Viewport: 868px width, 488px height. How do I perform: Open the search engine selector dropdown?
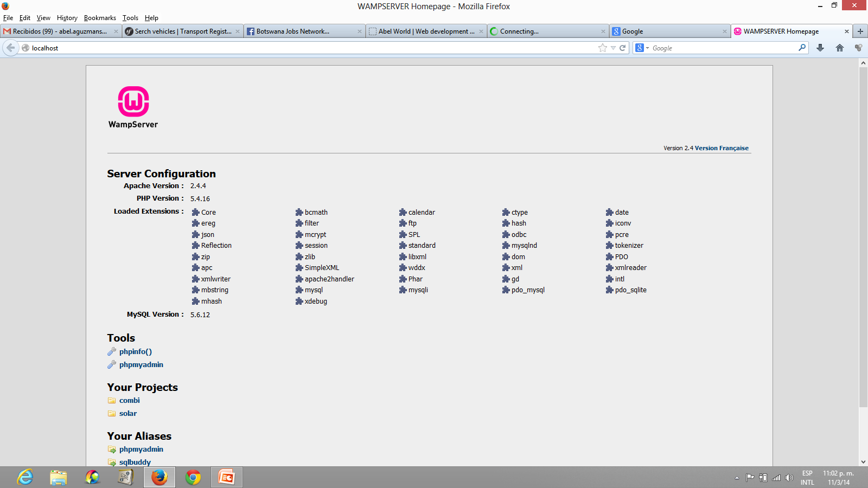[642, 48]
